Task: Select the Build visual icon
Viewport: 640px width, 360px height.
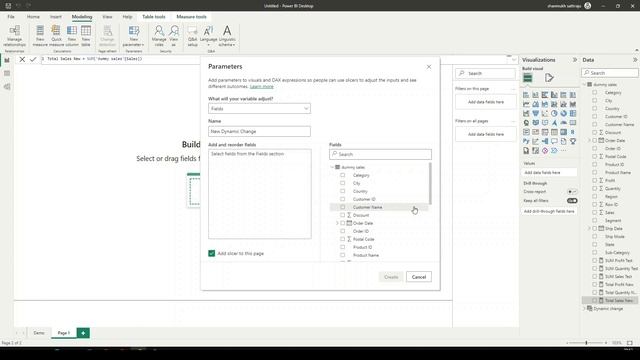Action: click(528, 78)
